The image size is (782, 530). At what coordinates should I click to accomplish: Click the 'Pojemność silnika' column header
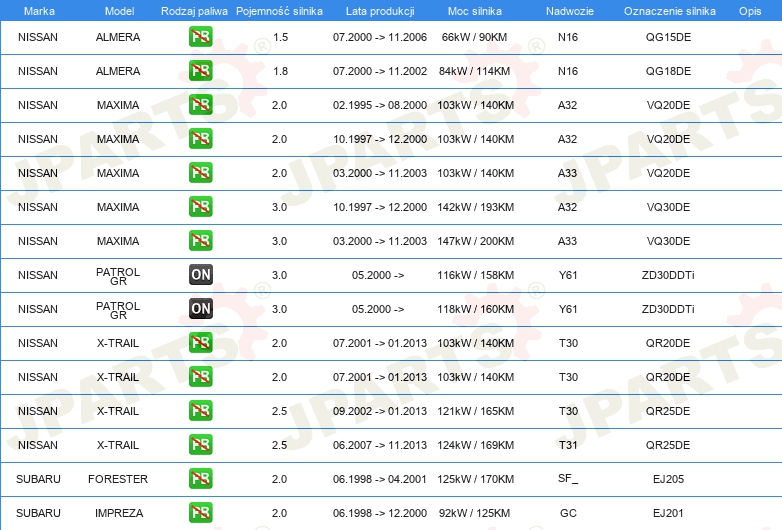[279, 11]
